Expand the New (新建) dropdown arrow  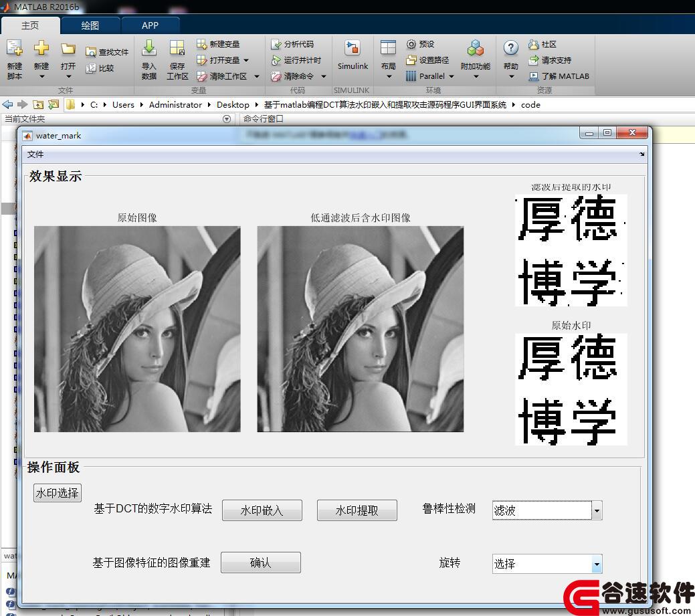pyautogui.click(x=42, y=77)
